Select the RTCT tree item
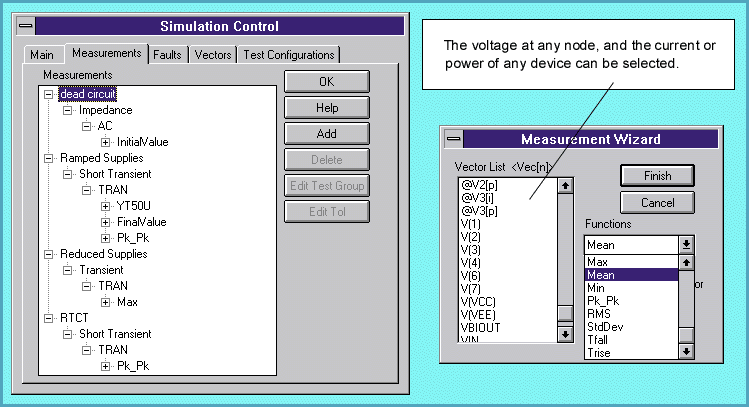 (74, 318)
